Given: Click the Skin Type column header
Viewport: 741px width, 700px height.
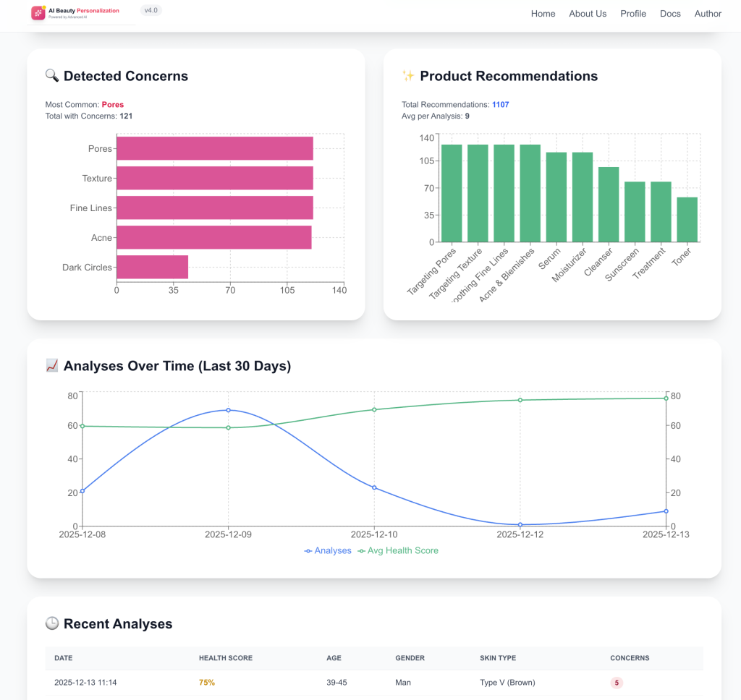Looking at the screenshot, I should tap(497, 658).
